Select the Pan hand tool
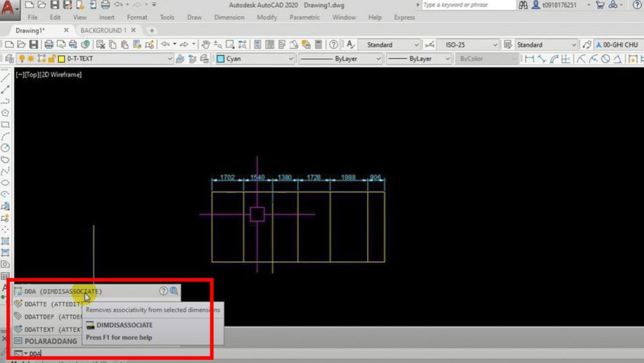This screenshot has width=644, height=363. tap(206, 44)
